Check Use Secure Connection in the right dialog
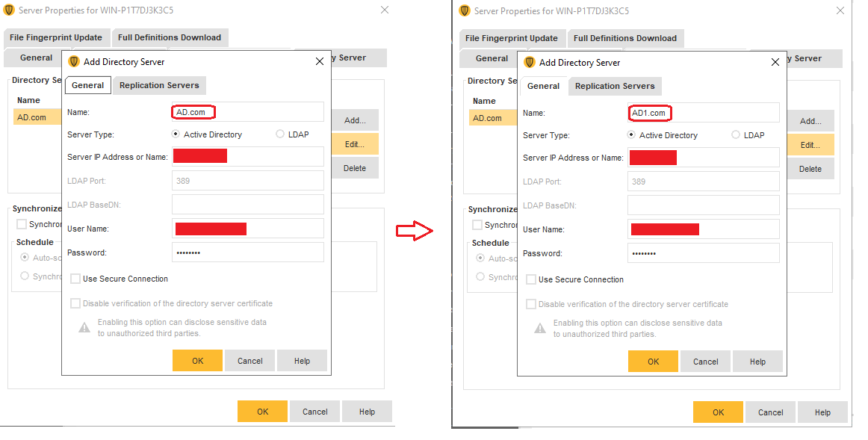Image resolution: width=868 pixels, height=440 pixels. (531, 279)
